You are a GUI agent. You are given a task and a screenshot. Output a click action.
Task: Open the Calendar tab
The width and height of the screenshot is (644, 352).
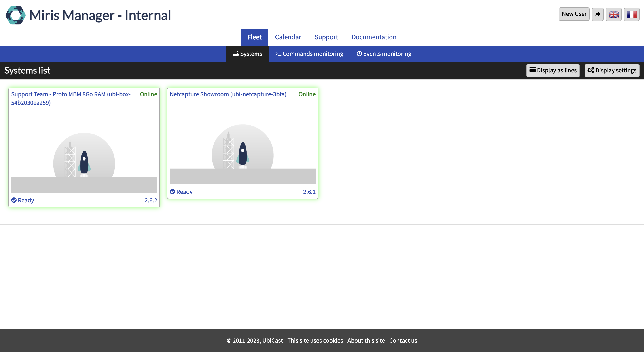click(x=288, y=37)
